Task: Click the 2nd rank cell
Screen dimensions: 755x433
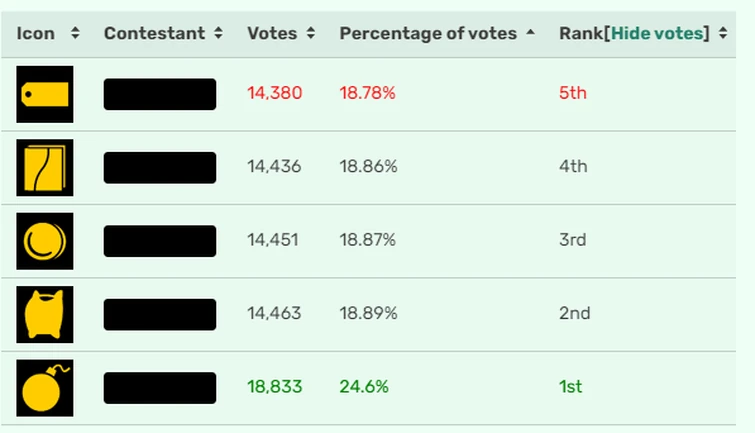Action: click(x=574, y=314)
